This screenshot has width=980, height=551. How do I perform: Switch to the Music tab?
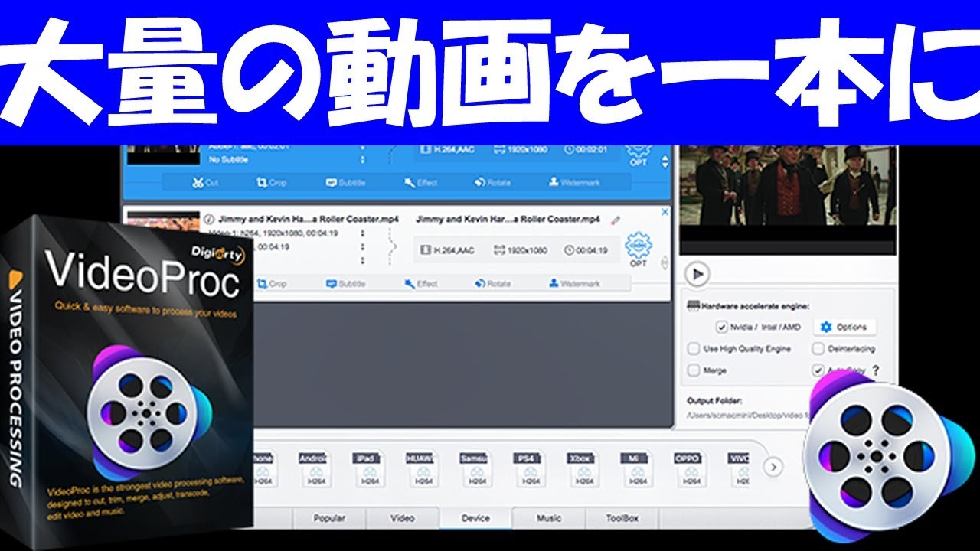pos(549,518)
